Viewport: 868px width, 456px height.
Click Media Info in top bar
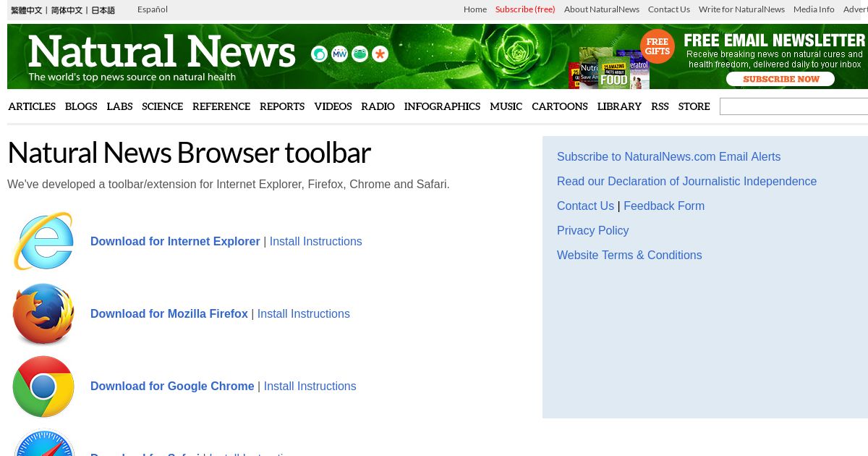point(814,9)
